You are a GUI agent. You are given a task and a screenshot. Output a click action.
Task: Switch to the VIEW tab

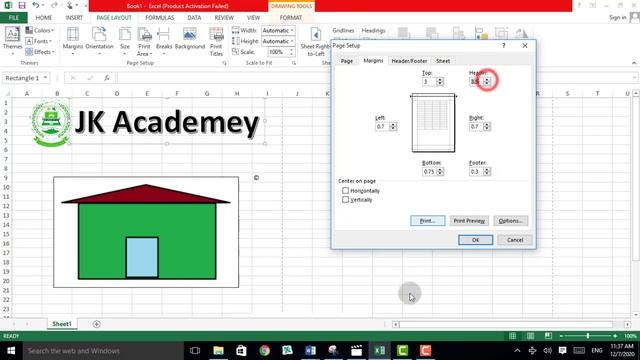click(x=253, y=18)
